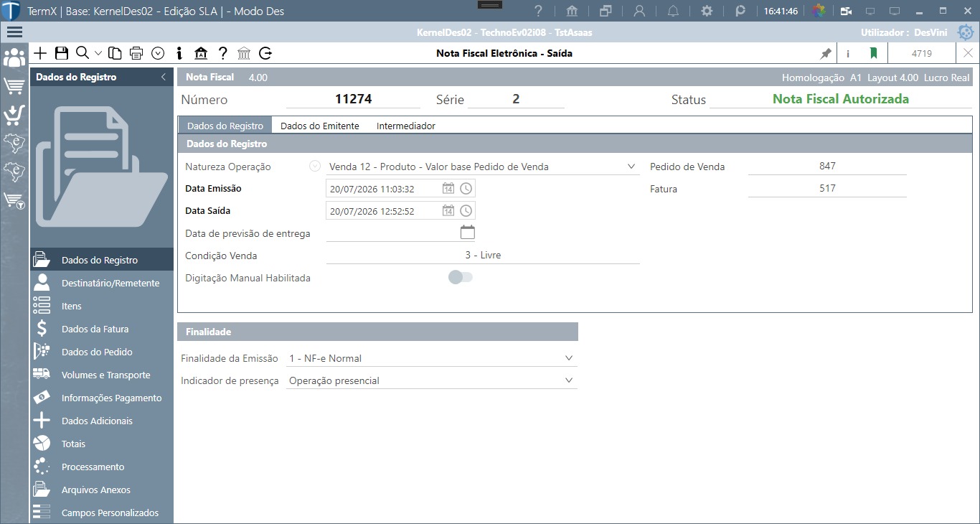Click the plus icon to add a new record
Image resolution: width=980 pixels, height=524 pixels.
(x=40, y=53)
